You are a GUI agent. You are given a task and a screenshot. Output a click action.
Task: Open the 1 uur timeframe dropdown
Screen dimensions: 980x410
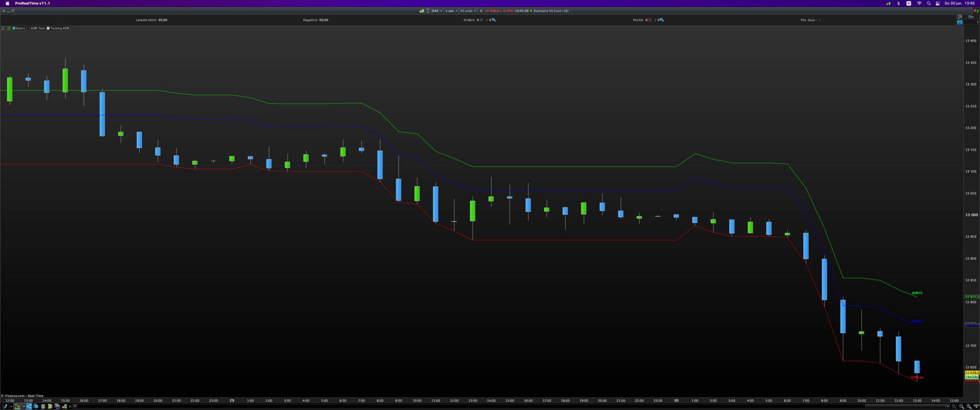click(x=451, y=11)
